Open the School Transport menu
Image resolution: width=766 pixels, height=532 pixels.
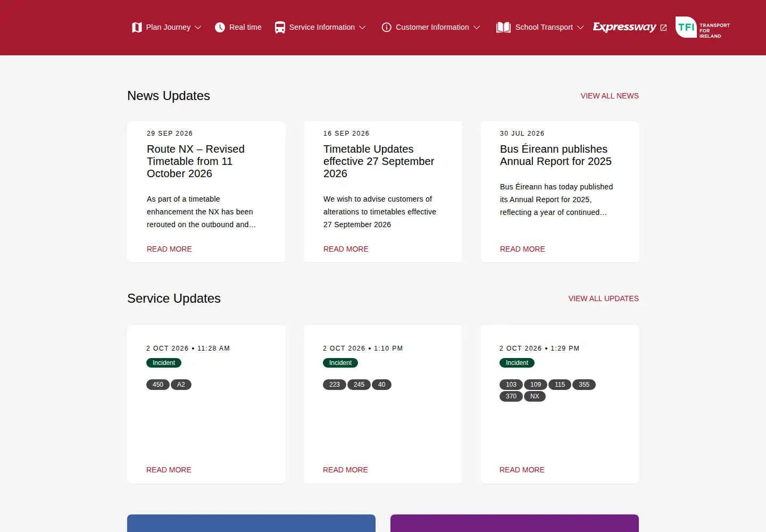click(540, 27)
